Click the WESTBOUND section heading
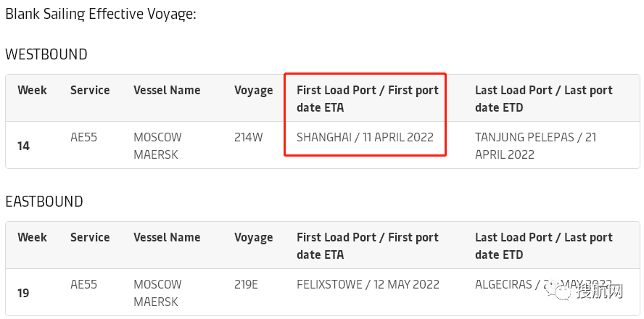The width and height of the screenshot is (644, 319). (x=46, y=54)
